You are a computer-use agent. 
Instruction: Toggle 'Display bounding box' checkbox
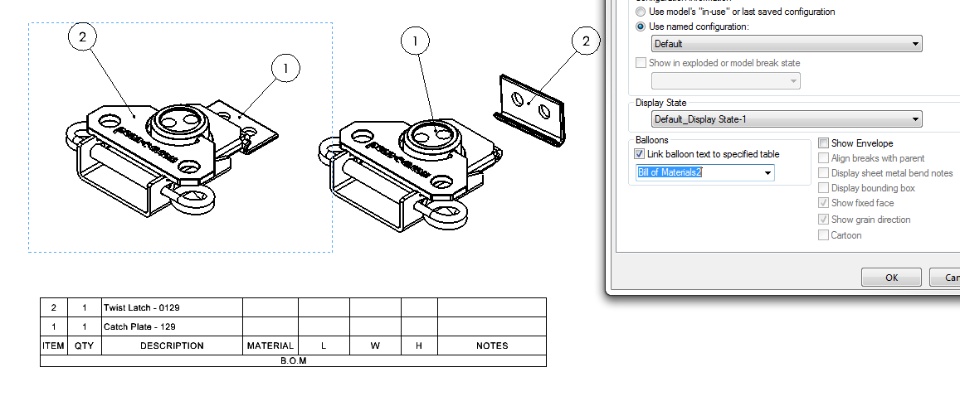coord(823,188)
